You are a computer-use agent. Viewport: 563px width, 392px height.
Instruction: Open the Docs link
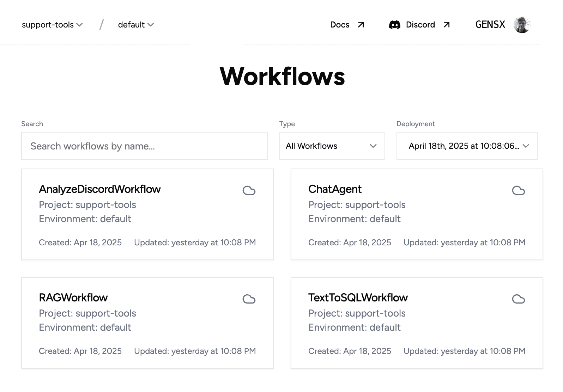(x=347, y=25)
